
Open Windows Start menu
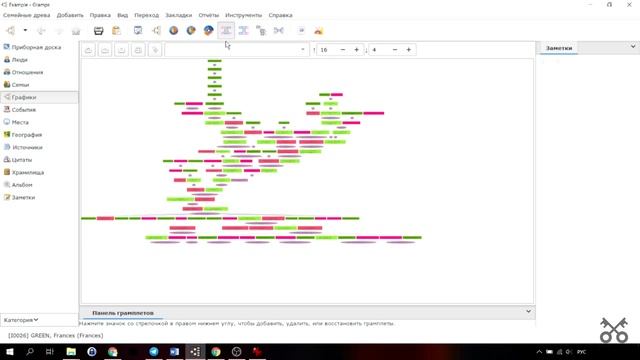click(x=9, y=351)
